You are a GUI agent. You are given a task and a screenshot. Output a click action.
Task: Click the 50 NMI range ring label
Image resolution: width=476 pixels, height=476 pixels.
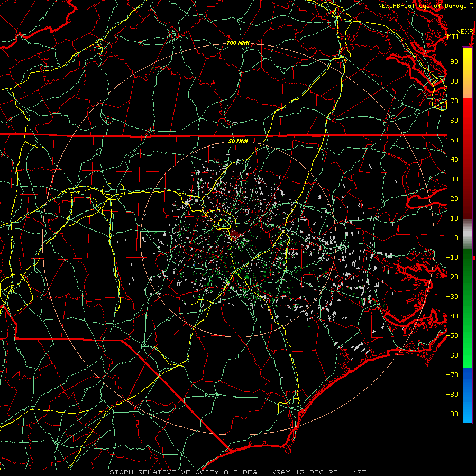click(x=238, y=141)
